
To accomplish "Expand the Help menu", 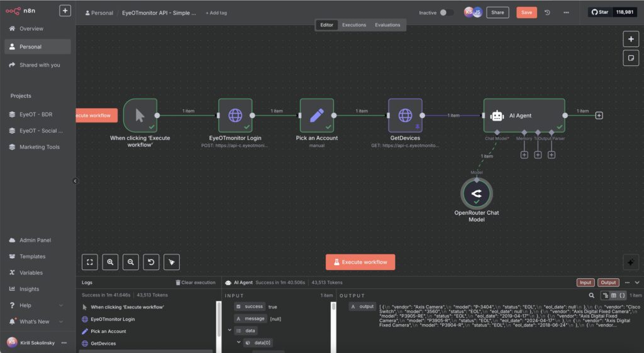I will pyautogui.click(x=37, y=305).
